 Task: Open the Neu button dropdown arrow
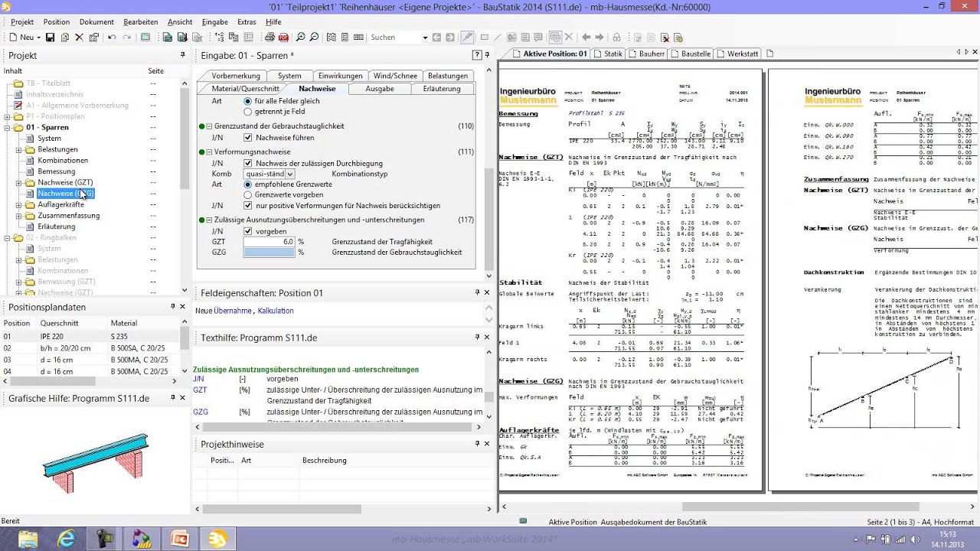coord(38,37)
